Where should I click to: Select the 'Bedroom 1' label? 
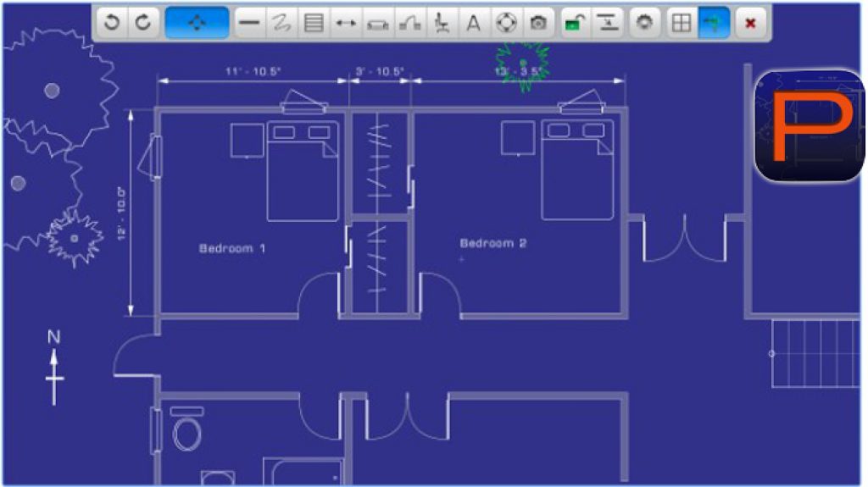(x=232, y=248)
